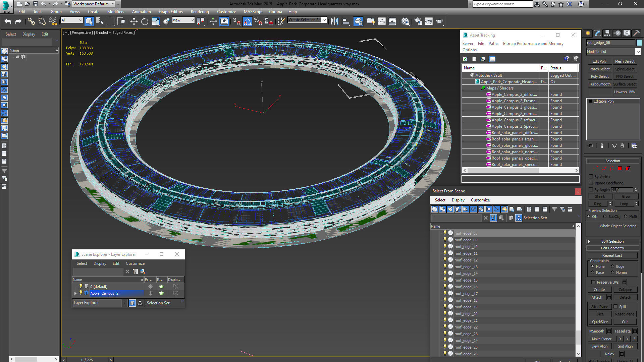The width and height of the screenshot is (644, 362).
Task: Click the object color swatch beside roof_edge_08
Action: 639,43
